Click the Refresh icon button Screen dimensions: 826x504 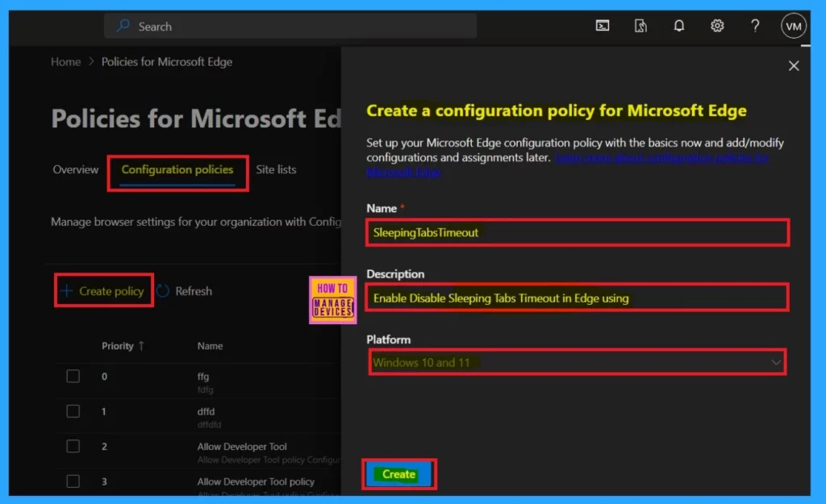click(163, 291)
